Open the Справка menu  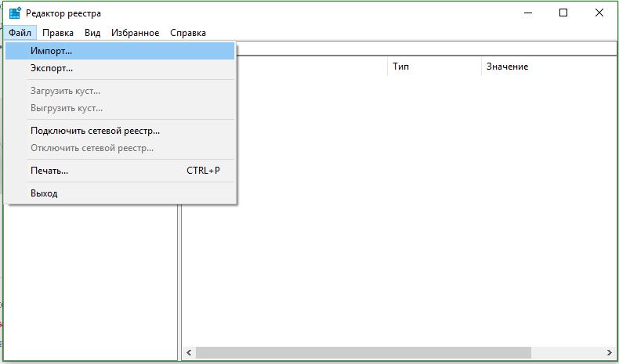(x=188, y=33)
